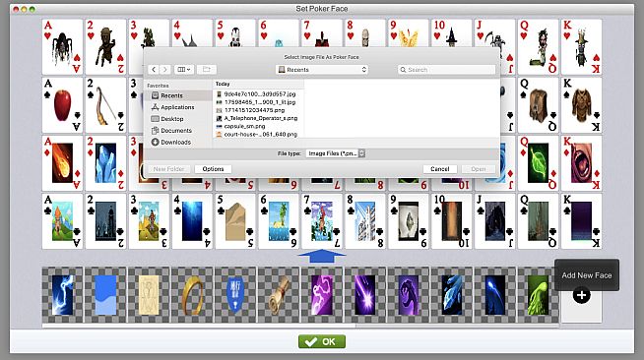Select Recents in Favorites sidebar
The height and width of the screenshot is (360, 644).
(x=179, y=95)
